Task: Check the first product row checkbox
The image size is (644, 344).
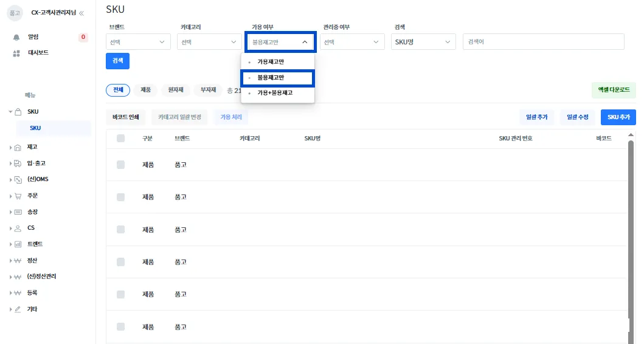Action: (x=121, y=165)
